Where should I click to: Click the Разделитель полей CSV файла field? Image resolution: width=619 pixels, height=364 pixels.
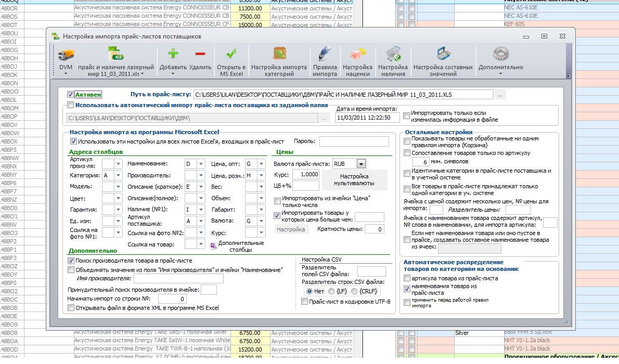371,271
